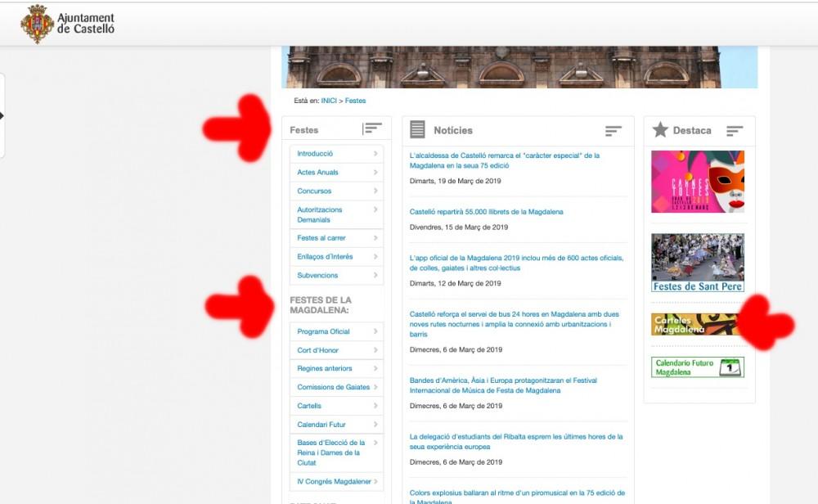Open the Carteles Magdalena banner
Image resolution: width=818 pixels, height=504 pixels.
[695, 325]
